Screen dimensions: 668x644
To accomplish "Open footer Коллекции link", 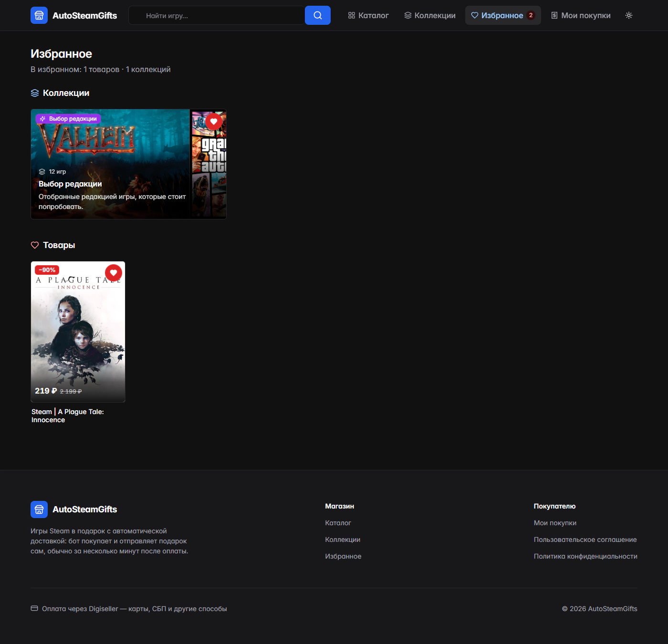I will coord(343,540).
